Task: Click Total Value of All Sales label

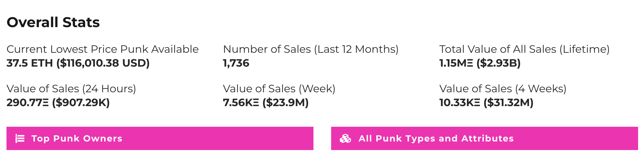Action: coord(524,49)
